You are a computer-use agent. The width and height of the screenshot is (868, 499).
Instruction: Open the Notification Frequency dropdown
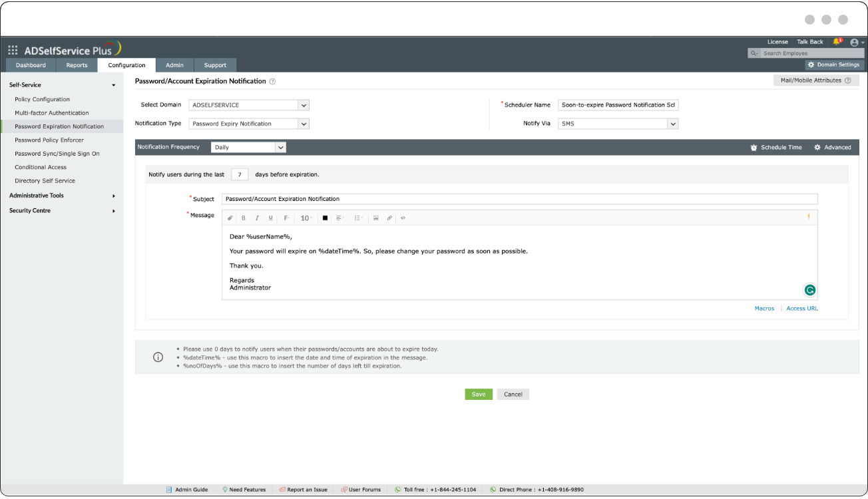click(248, 148)
